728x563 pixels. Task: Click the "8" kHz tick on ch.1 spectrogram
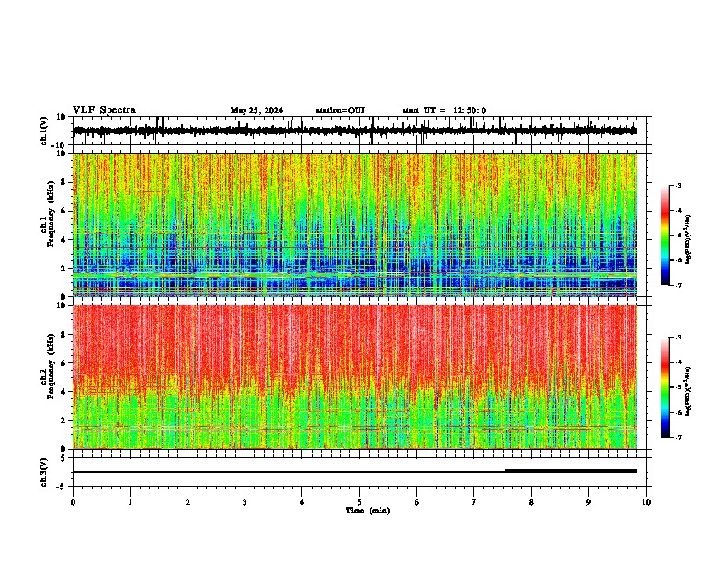point(64,182)
